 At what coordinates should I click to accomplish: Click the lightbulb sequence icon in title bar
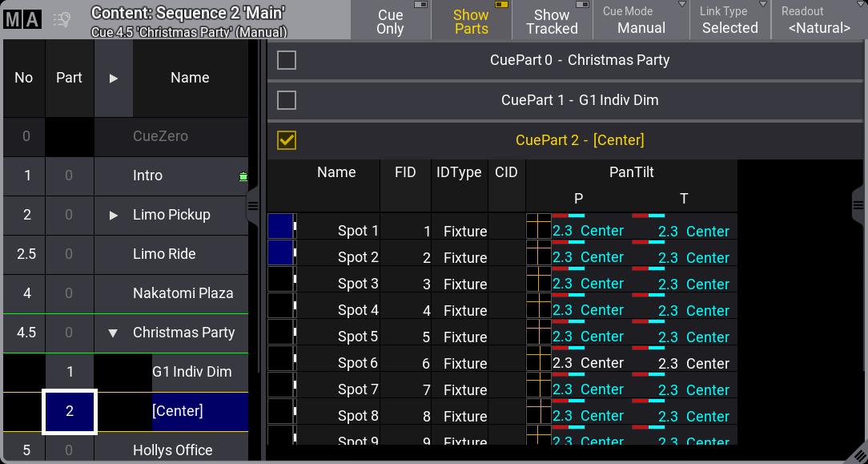(62, 20)
